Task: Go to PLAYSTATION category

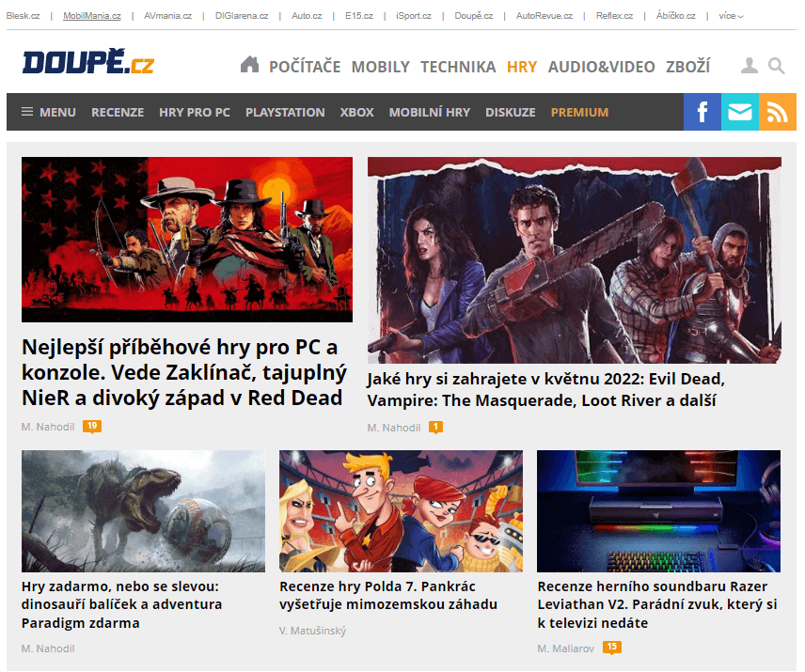Action: tap(285, 112)
